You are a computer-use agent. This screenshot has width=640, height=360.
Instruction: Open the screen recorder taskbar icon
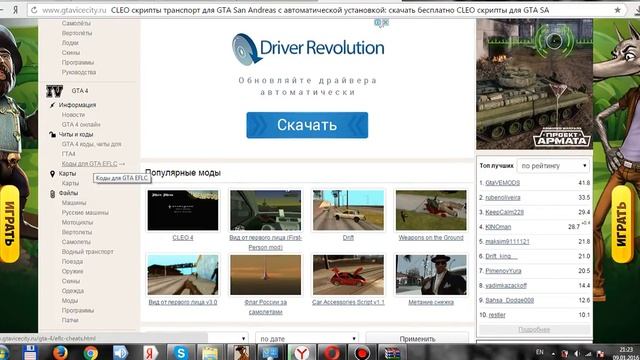click(362, 353)
